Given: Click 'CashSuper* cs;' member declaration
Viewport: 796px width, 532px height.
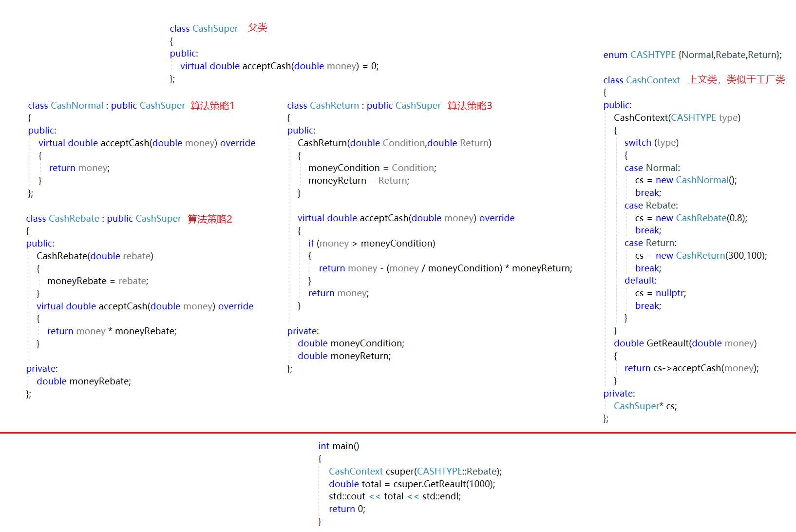Looking at the screenshot, I should click(645, 406).
